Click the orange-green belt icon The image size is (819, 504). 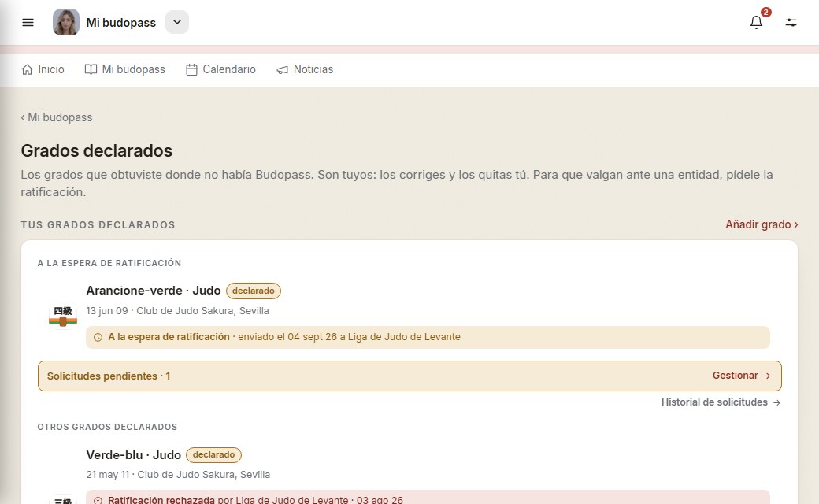click(x=63, y=316)
